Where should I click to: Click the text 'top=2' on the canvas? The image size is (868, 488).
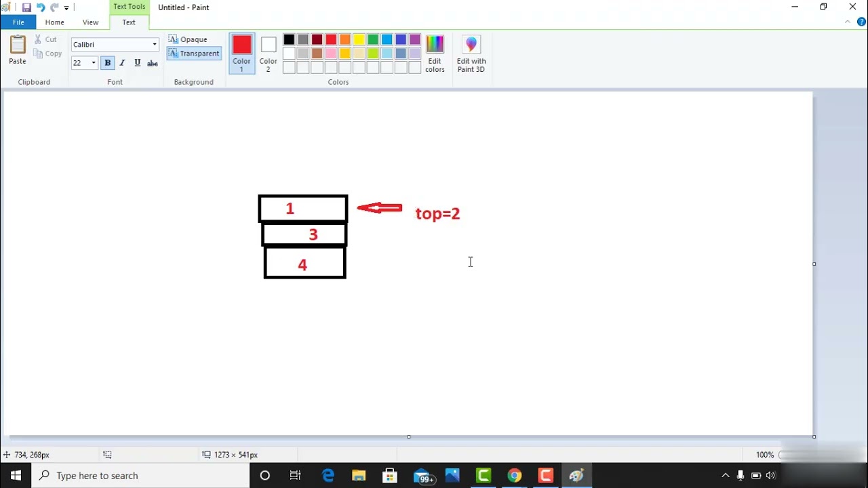coord(438,213)
